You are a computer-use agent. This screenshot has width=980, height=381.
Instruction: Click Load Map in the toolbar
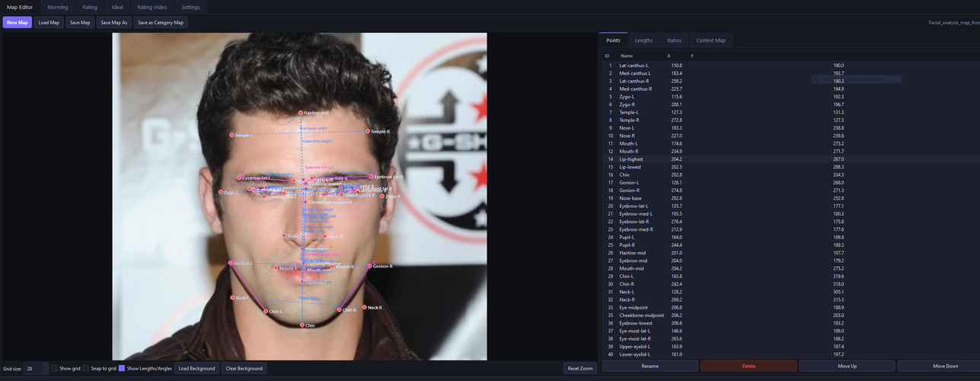click(x=49, y=23)
